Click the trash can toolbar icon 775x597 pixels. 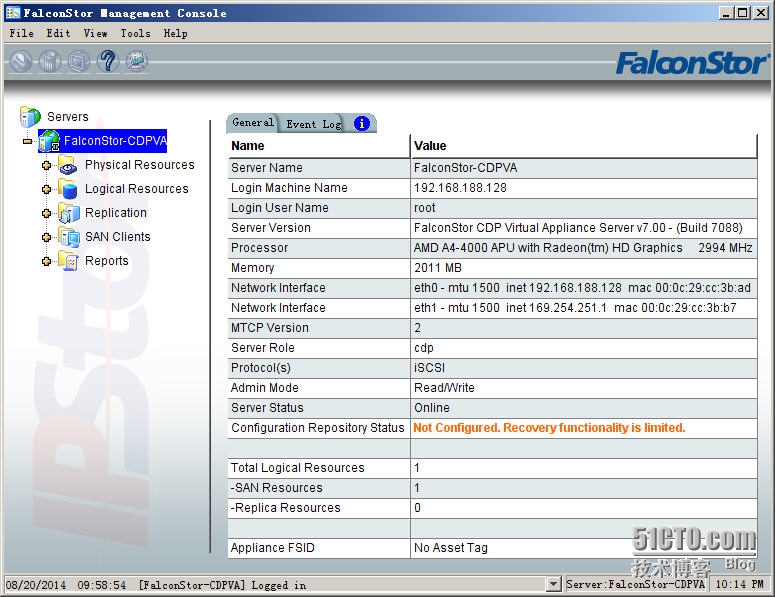49,62
